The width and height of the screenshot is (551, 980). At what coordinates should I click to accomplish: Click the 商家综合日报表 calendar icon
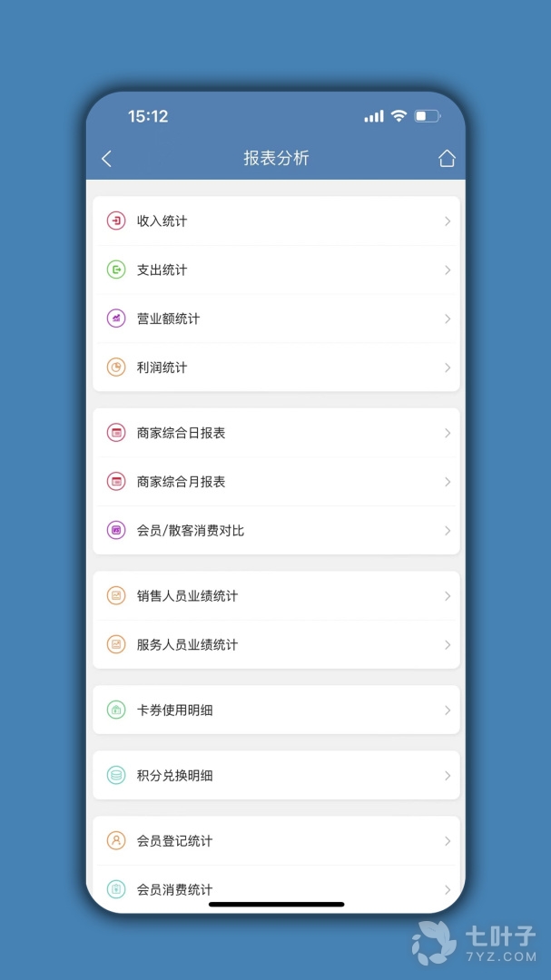click(x=116, y=433)
